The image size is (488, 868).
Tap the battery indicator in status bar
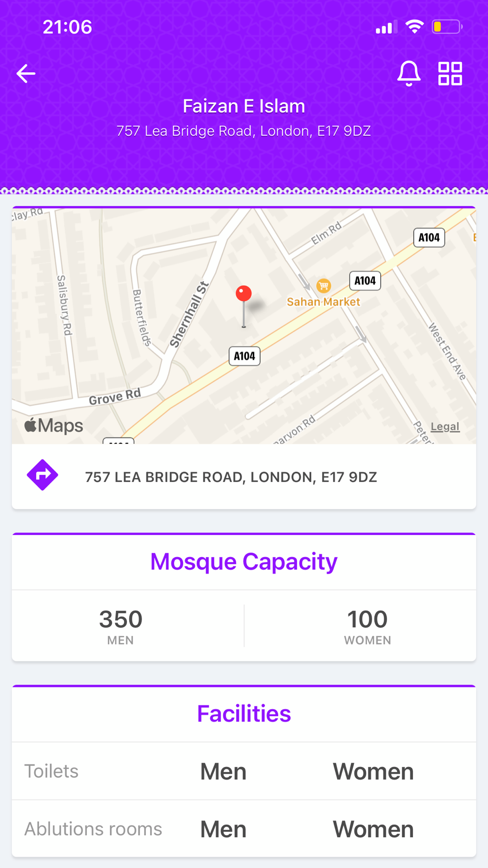point(447,26)
